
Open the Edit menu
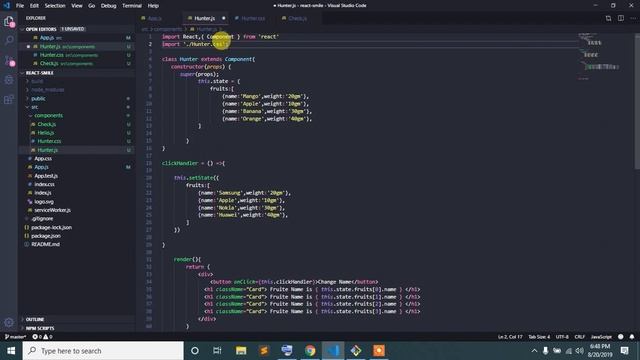tap(34, 6)
